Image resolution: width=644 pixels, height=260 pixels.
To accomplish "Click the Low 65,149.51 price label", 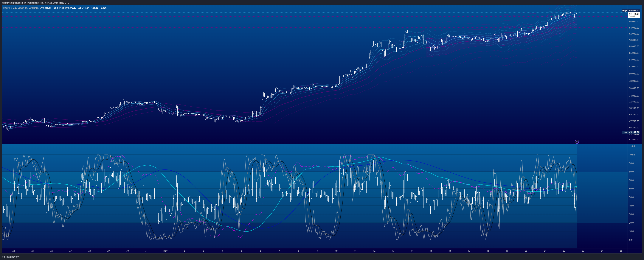I will click(x=631, y=132).
